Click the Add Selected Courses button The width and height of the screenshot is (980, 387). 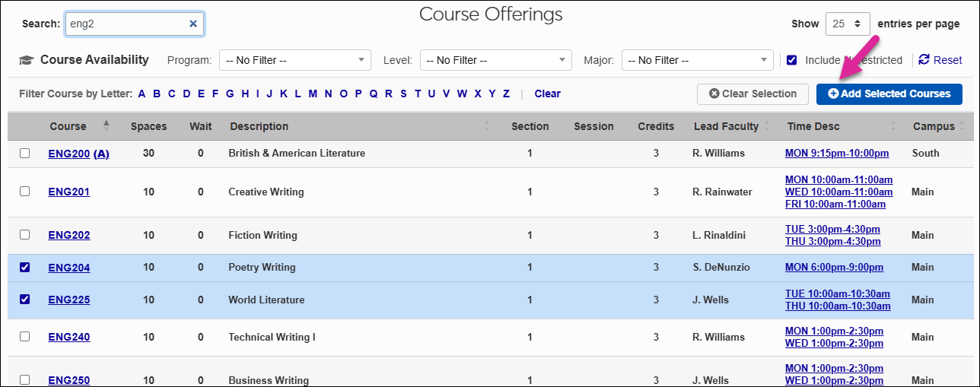pos(889,94)
